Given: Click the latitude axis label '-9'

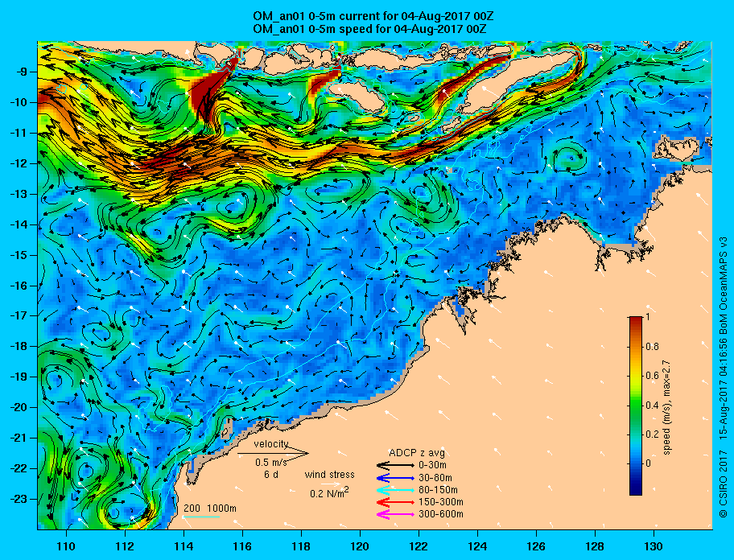Looking at the screenshot, I should pyautogui.click(x=23, y=72).
